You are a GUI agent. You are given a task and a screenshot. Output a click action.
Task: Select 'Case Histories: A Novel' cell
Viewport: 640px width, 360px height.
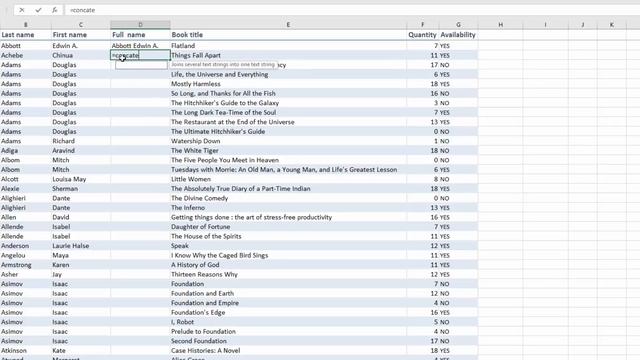[x=288, y=351]
